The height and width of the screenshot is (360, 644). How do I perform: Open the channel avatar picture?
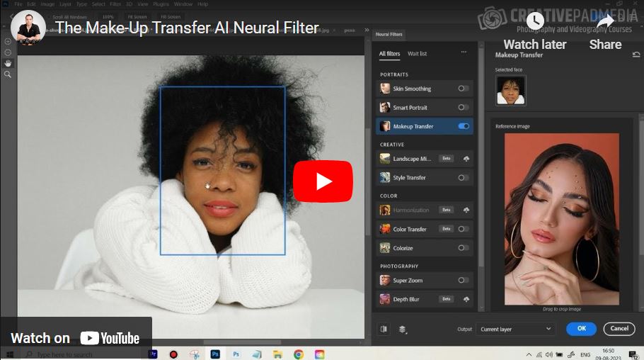click(28, 28)
